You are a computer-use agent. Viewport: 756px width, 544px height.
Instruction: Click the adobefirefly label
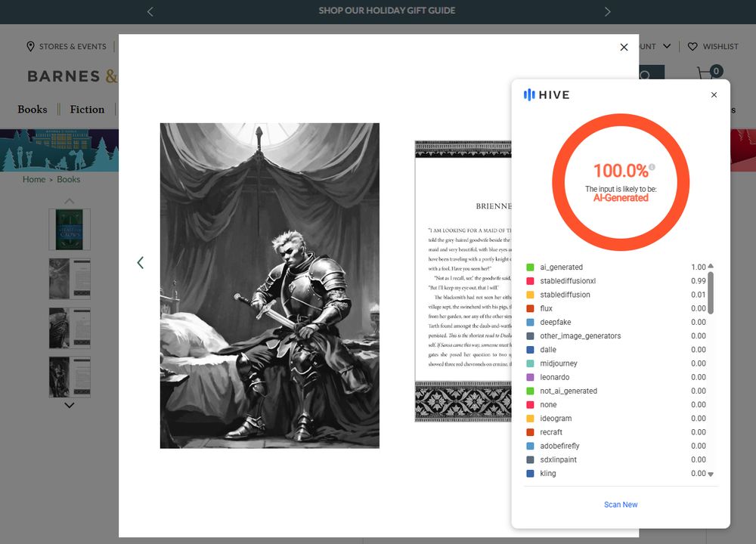point(559,447)
